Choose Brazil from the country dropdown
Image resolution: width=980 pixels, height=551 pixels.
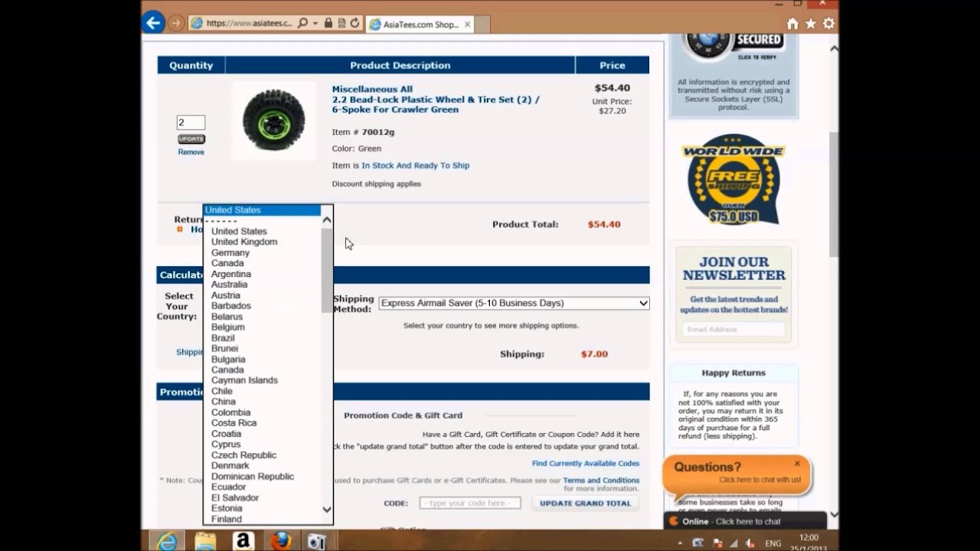click(224, 338)
